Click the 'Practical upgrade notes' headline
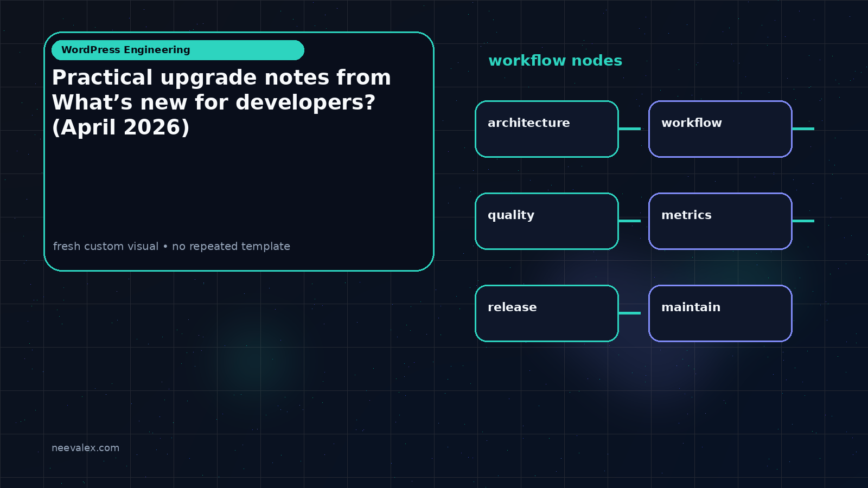Image resolution: width=868 pixels, height=488 pixels. click(221, 102)
